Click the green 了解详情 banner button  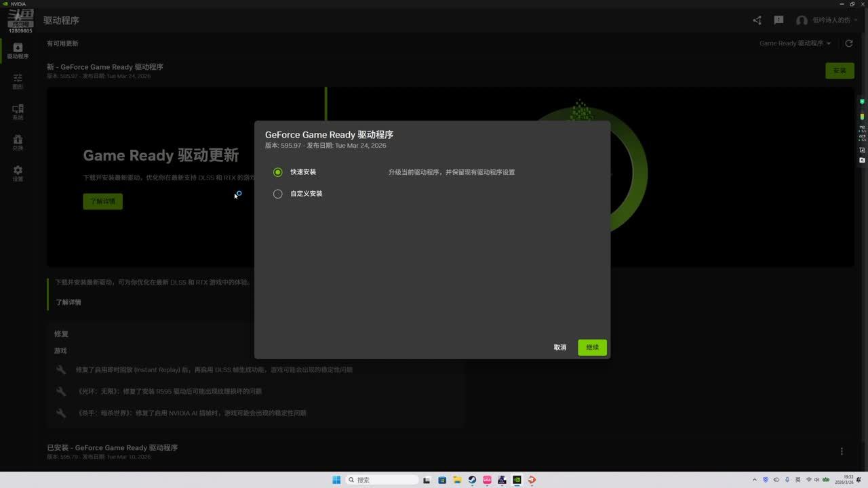pyautogui.click(x=102, y=201)
